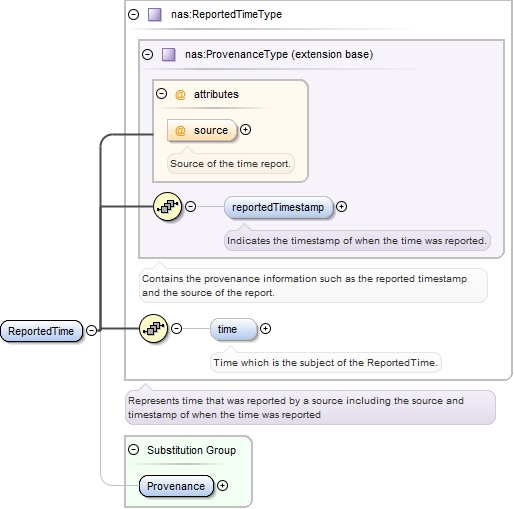Click the time element node
Screen dimensions: 514x509
pyautogui.click(x=234, y=329)
